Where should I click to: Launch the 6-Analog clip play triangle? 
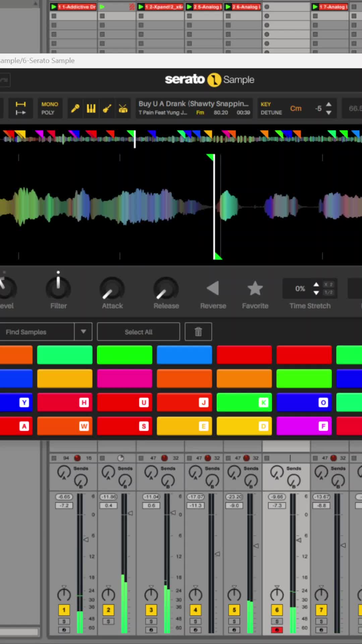228,7
